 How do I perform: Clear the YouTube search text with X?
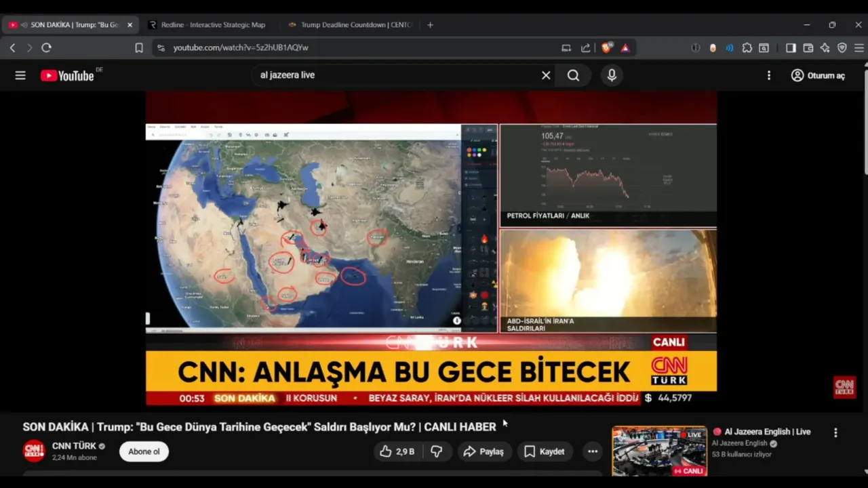[x=546, y=75]
